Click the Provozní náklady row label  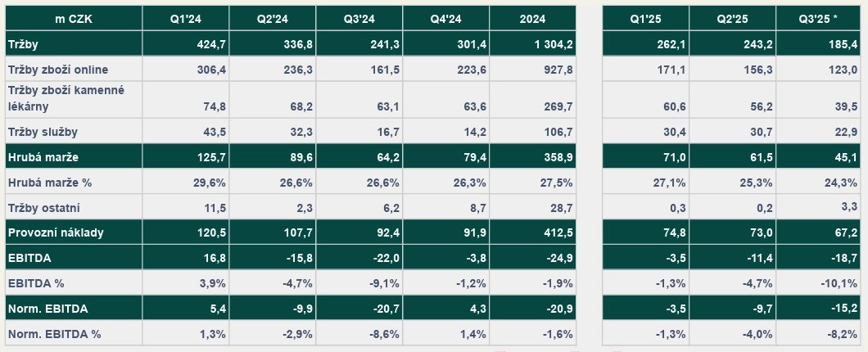(x=56, y=232)
